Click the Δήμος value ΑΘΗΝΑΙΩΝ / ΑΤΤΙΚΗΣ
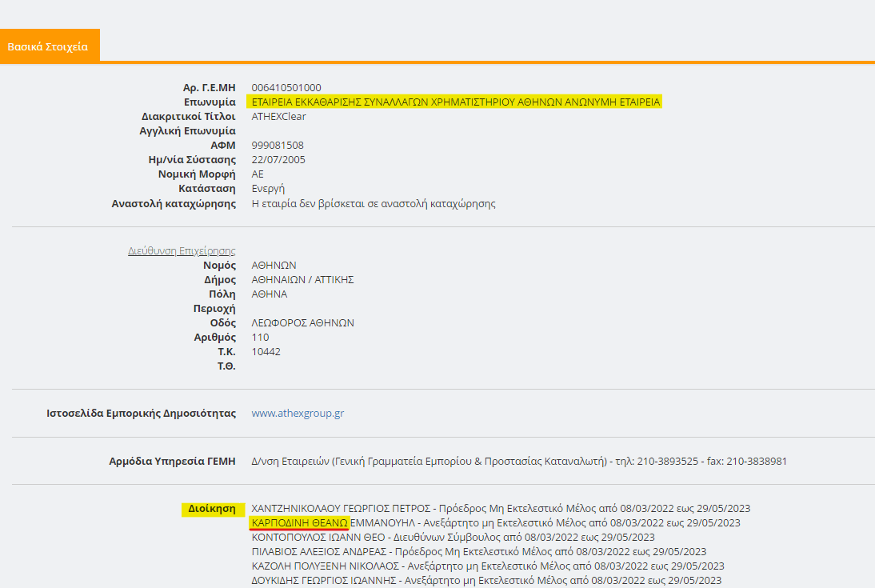 pyautogui.click(x=302, y=280)
